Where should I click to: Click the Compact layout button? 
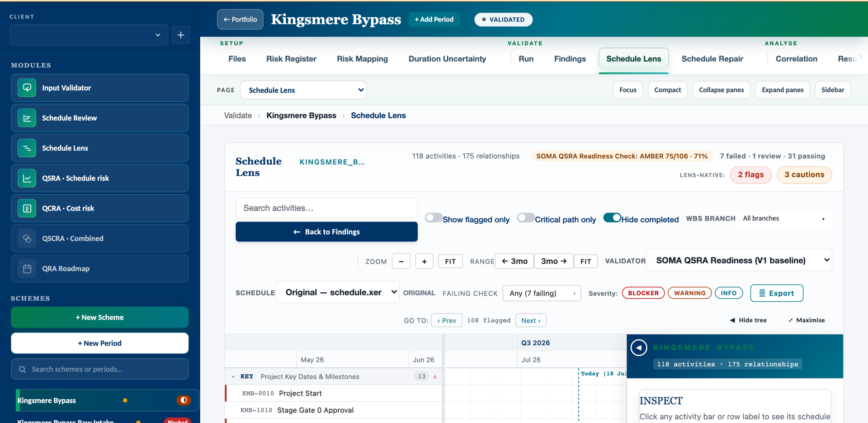click(667, 90)
